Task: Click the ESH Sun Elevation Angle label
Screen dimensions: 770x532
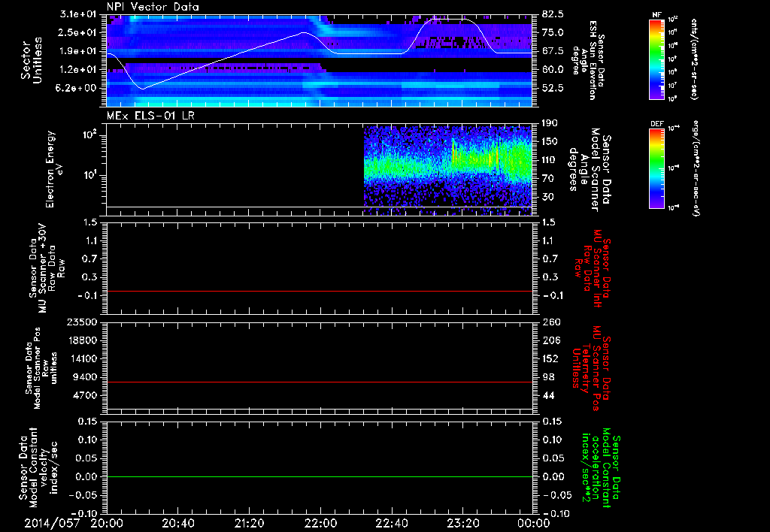Action: [x=593, y=59]
